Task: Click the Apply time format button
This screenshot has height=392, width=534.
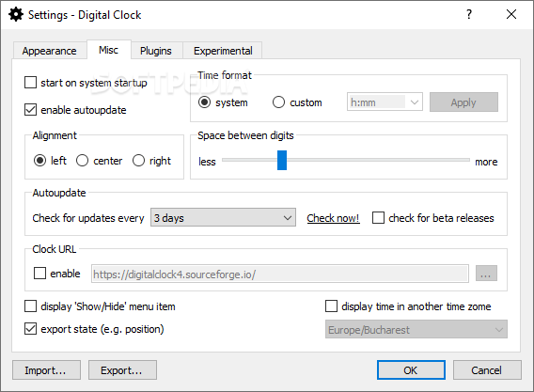Action: (x=463, y=102)
